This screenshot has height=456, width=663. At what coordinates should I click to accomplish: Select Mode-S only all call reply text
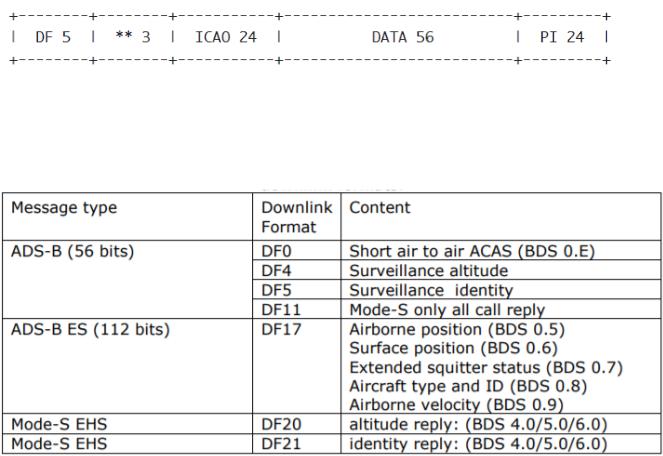[447, 310]
